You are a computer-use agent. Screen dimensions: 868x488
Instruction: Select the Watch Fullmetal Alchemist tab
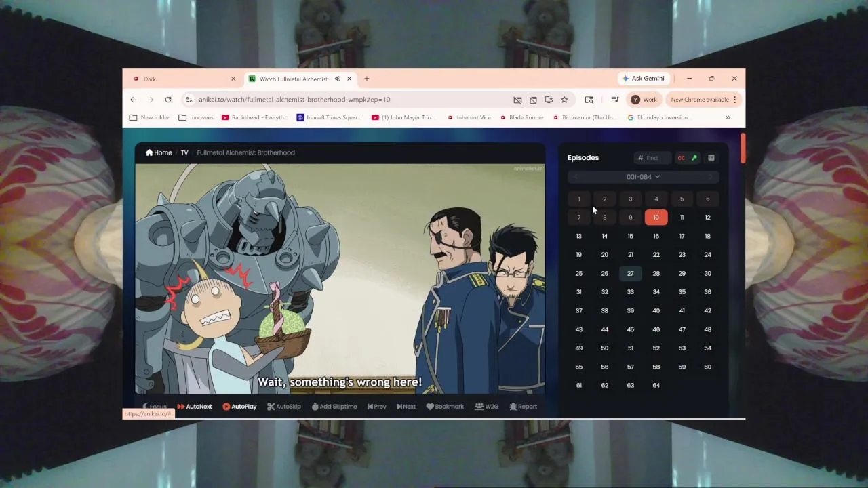point(293,79)
